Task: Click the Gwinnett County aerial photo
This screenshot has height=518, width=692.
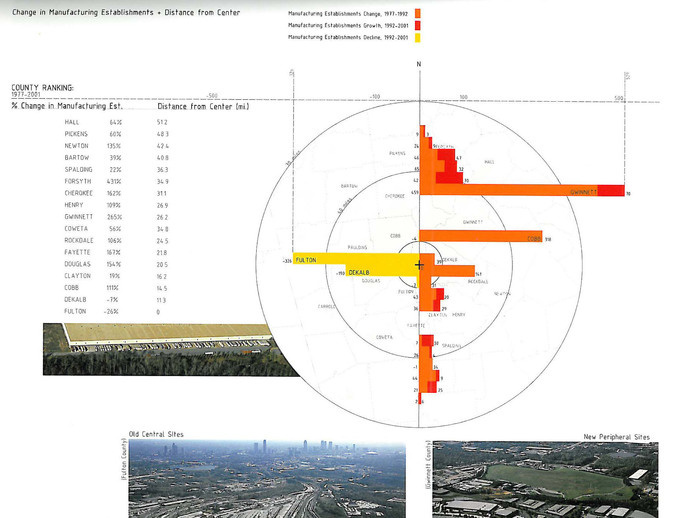Action: tap(545, 480)
